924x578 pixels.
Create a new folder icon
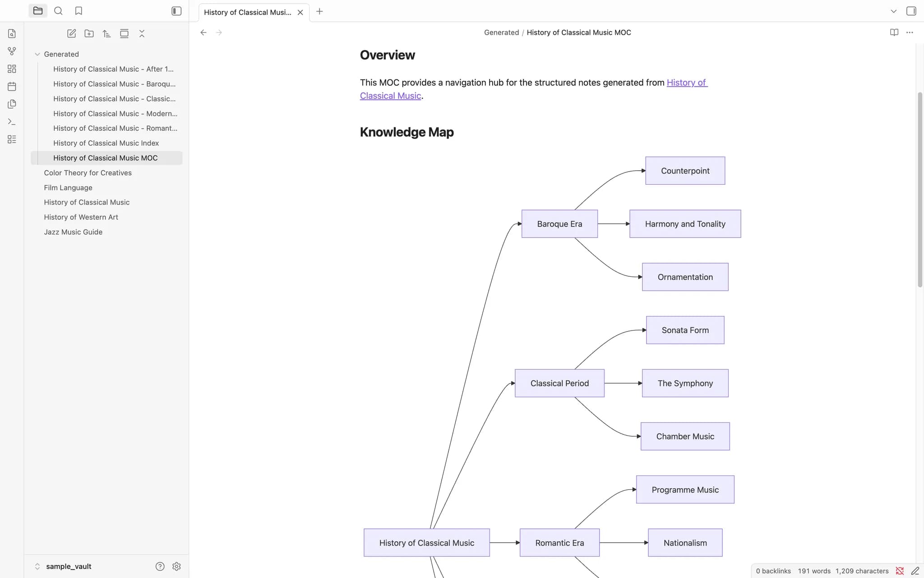(89, 33)
